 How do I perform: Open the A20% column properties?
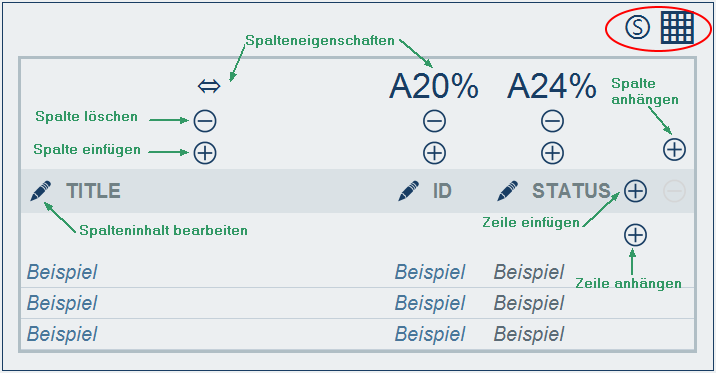click(434, 86)
